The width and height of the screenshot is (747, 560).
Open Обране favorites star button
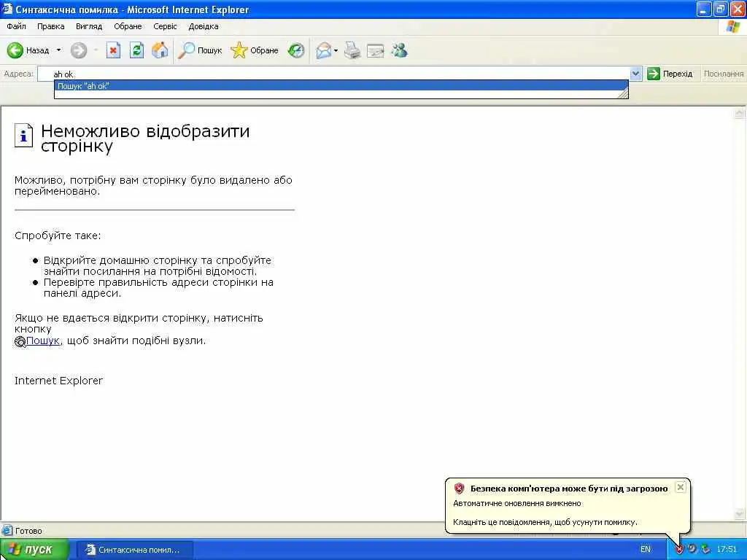255,50
